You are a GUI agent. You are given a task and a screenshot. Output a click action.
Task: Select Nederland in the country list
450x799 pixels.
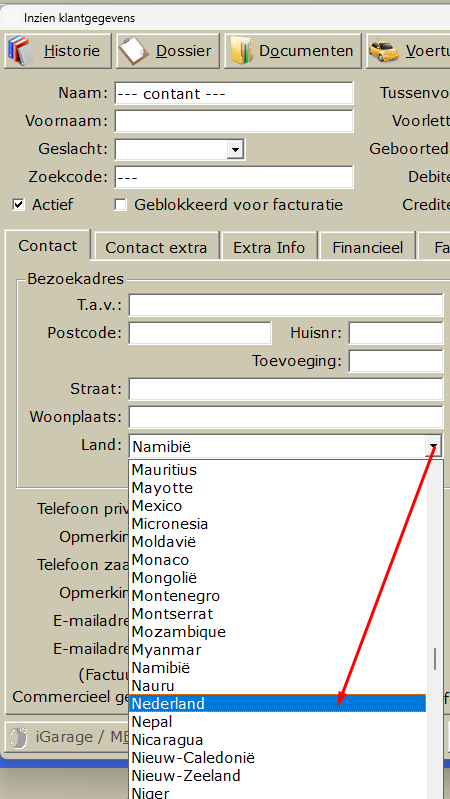point(278,704)
